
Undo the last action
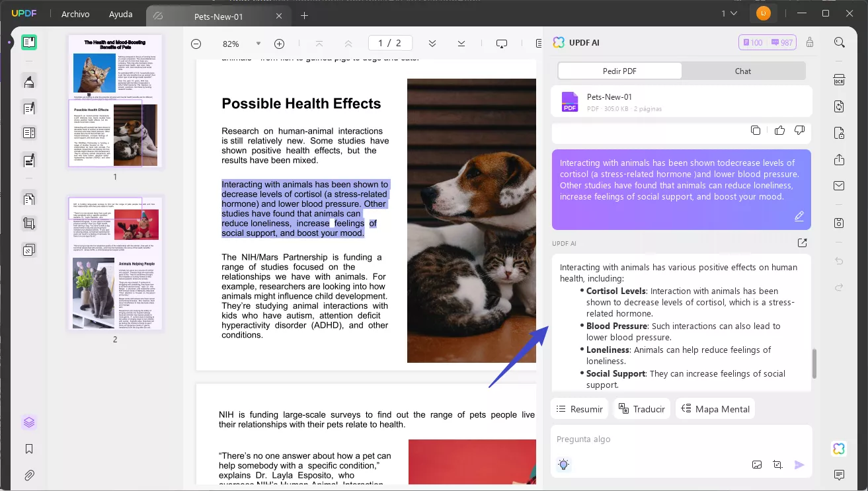[x=840, y=261]
